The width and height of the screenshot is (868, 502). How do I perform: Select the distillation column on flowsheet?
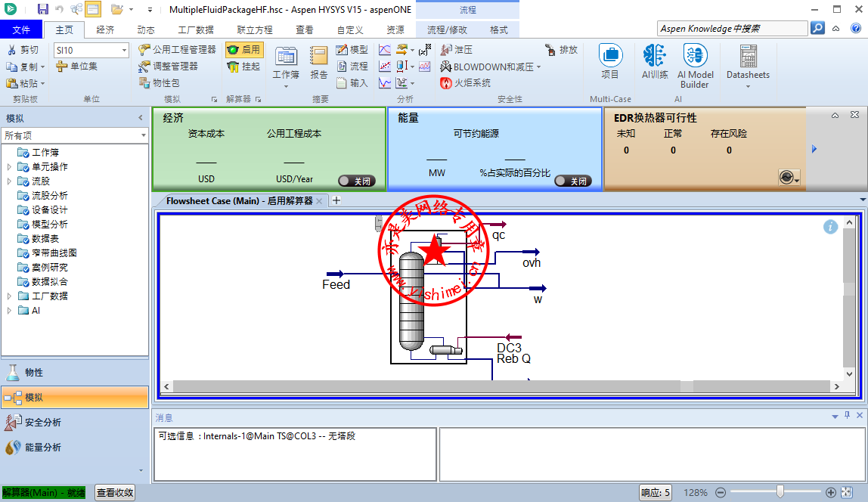(x=412, y=301)
